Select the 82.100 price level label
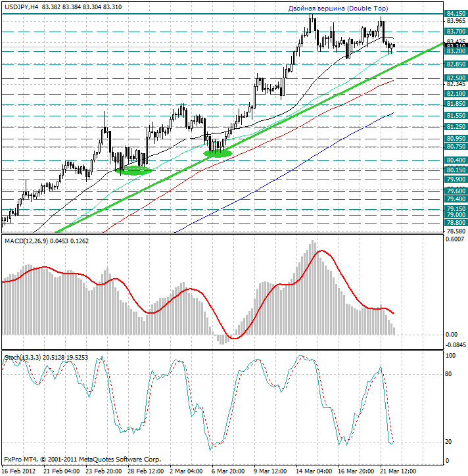The height and width of the screenshot is (476, 468). coord(456,94)
